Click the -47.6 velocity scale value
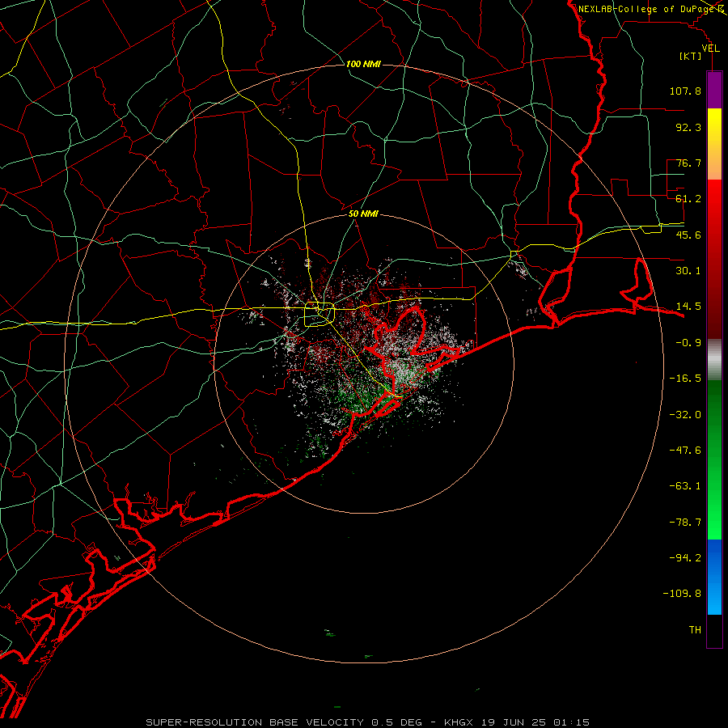728x728 pixels. point(685,451)
